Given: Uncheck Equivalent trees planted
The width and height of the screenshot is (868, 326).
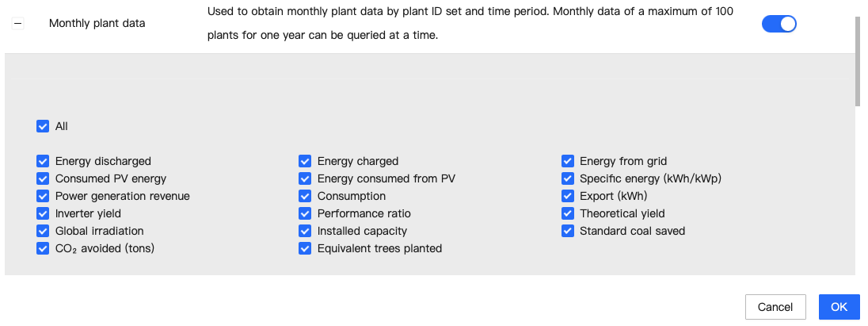Looking at the screenshot, I should 305,248.
